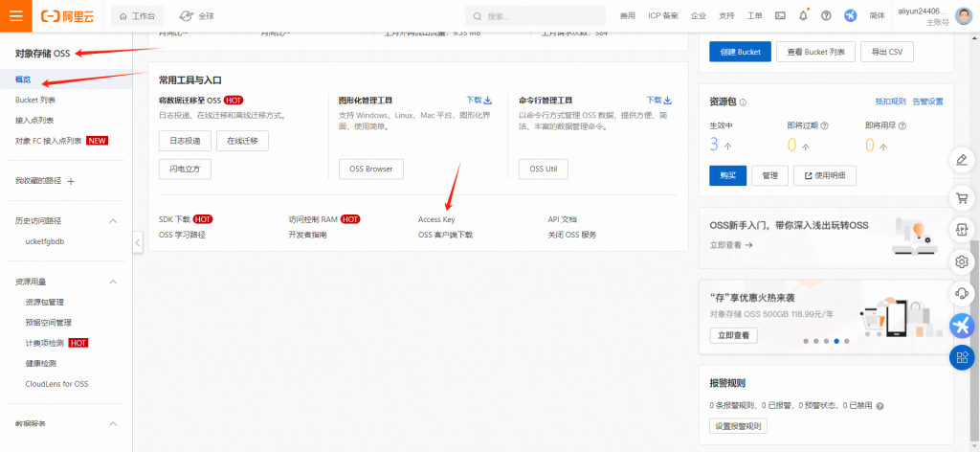Click the 关闭 OSS 服务 link
The height and width of the screenshot is (452, 980).
point(572,235)
